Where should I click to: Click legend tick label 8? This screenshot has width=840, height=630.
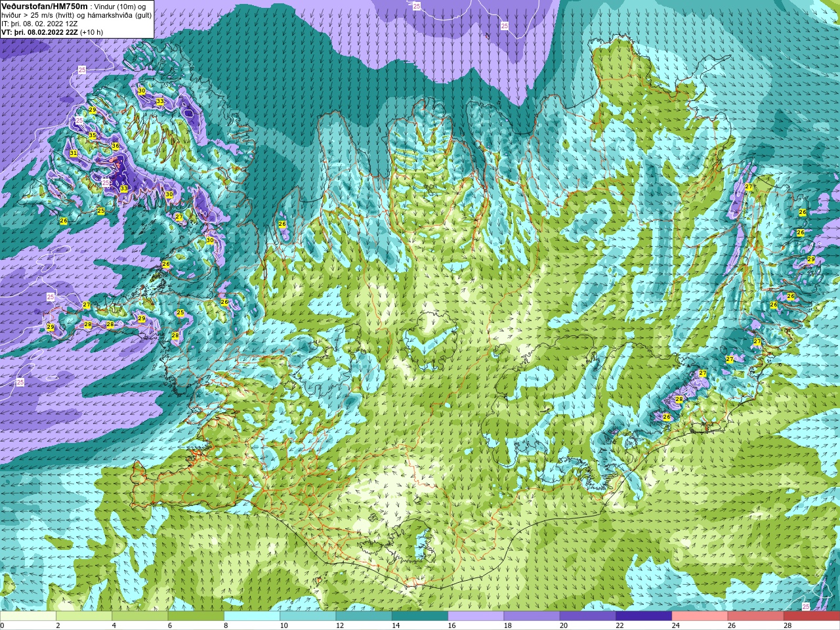(x=226, y=625)
